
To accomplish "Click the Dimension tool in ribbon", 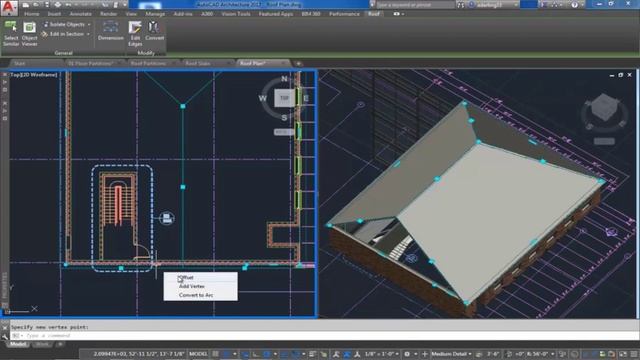I will click(111, 31).
